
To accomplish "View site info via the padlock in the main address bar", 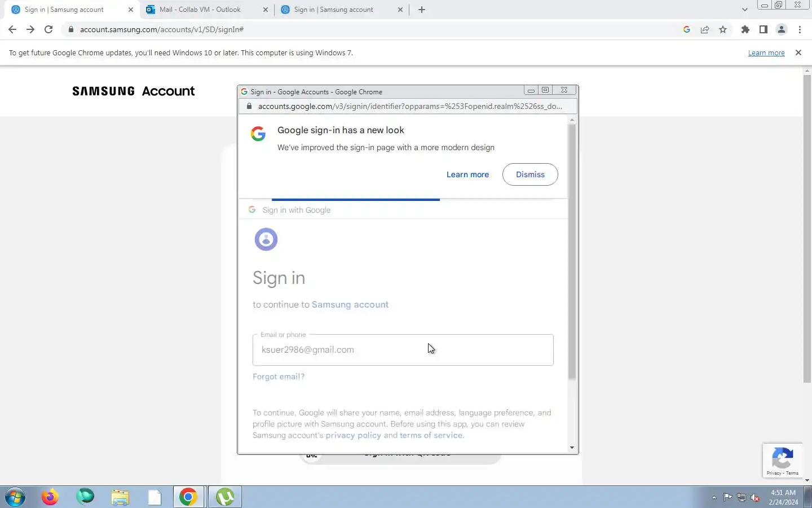I will [x=71, y=29].
